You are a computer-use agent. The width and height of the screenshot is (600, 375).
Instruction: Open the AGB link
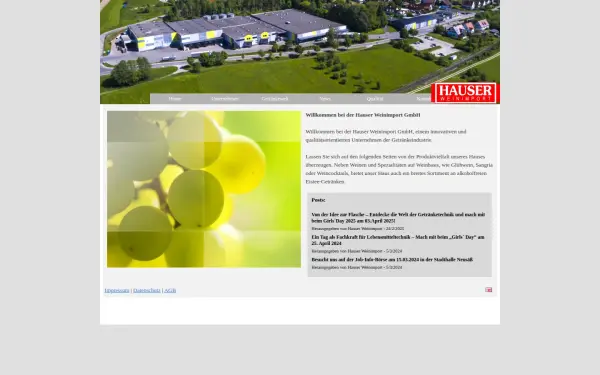coord(170,290)
